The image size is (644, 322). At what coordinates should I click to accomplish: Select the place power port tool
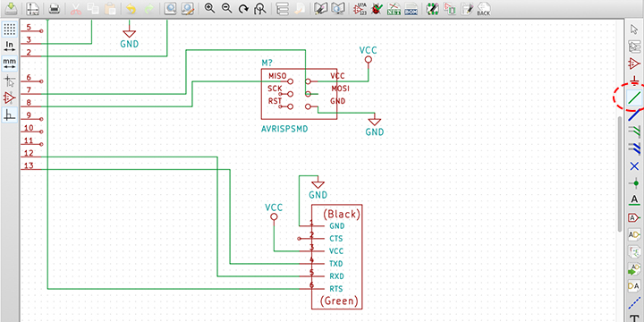pyautogui.click(x=634, y=80)
